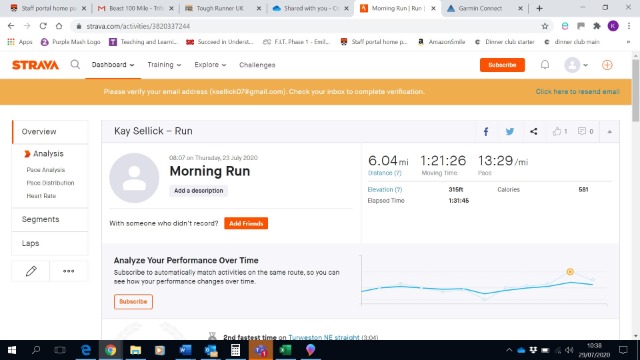Viewport: 640px width, 360px height.
Task: Open Segments in the sidebar
Action: point(40,219)
